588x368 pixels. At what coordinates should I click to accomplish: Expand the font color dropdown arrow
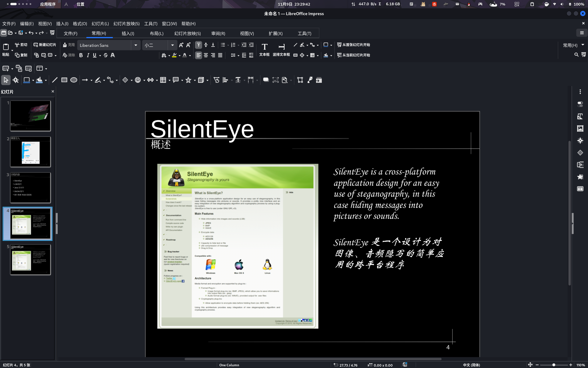pyautogui.click(x=190, y=55)
